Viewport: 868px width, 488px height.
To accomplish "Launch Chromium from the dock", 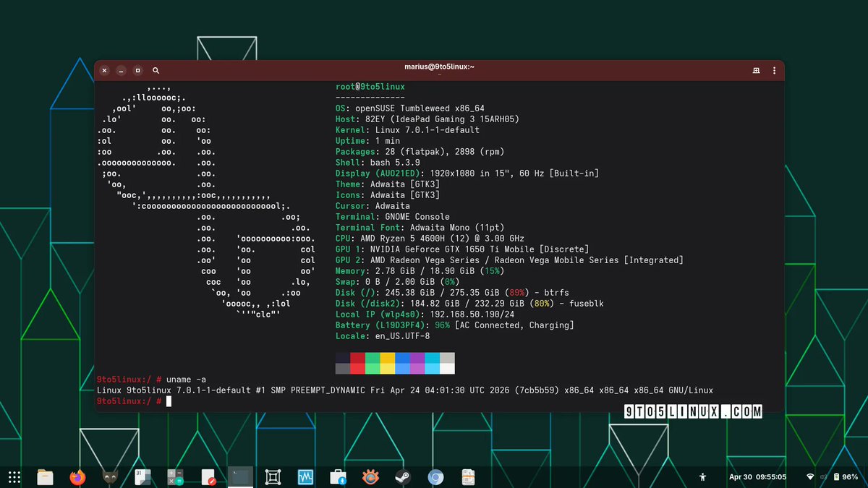I will click(x=435, y=477).
